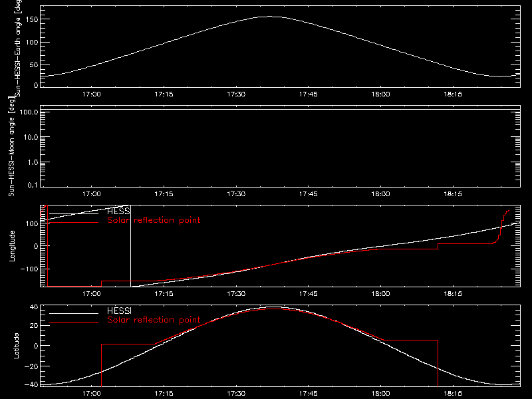This screenshot has height=399, width=532.
Task: Click the Sun-HESSI-Earth angle axis title
Action: point(18,47)
